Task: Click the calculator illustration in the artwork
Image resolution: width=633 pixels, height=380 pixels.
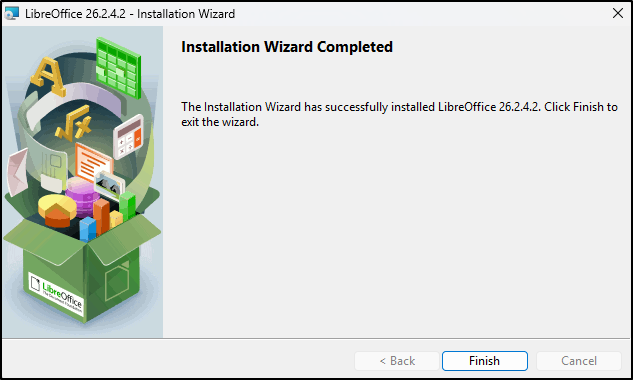Action: pyautogui.click(x=128, y=136)
